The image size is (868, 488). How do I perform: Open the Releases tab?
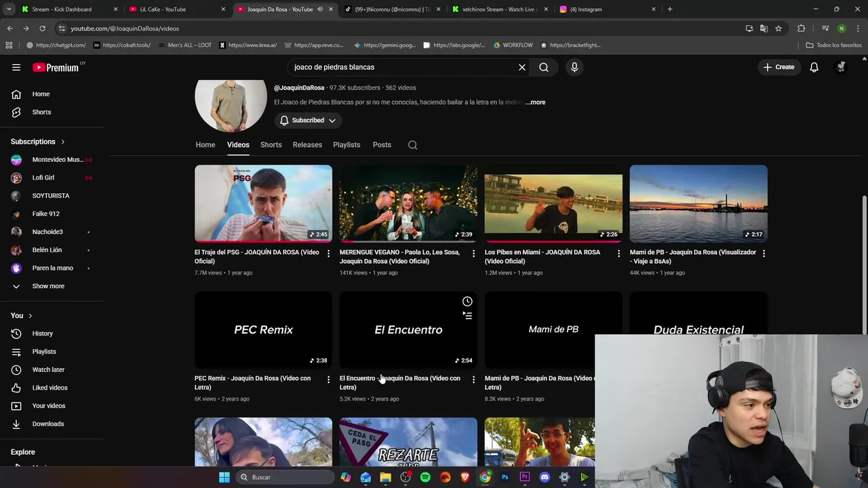307,145
